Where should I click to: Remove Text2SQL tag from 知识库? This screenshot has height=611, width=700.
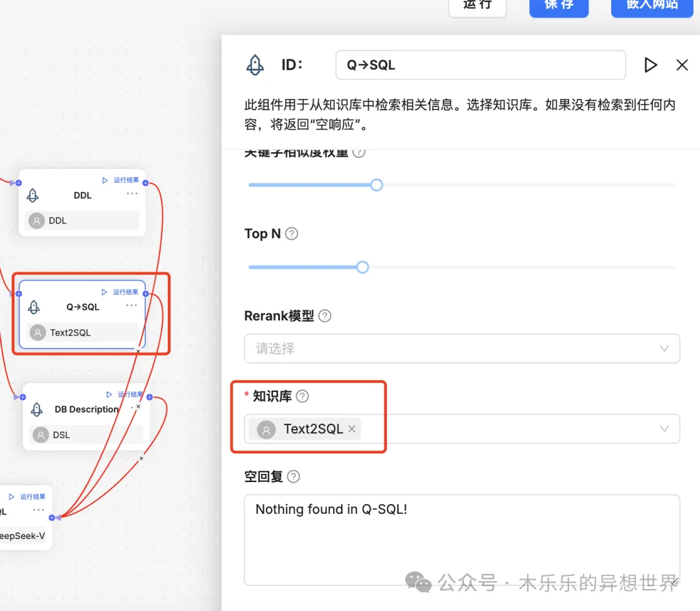click(x=352, y=429)
